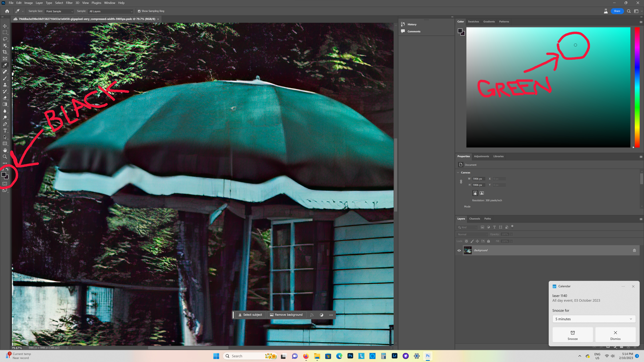
Task: Switch to the Channels tab
Action: click(x=474, y=219)
